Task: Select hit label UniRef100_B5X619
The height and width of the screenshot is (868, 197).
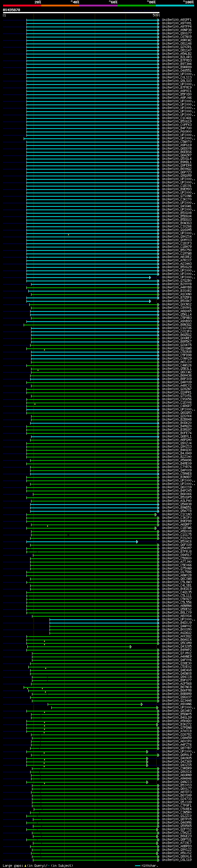Action: click(x=176, y=121)
